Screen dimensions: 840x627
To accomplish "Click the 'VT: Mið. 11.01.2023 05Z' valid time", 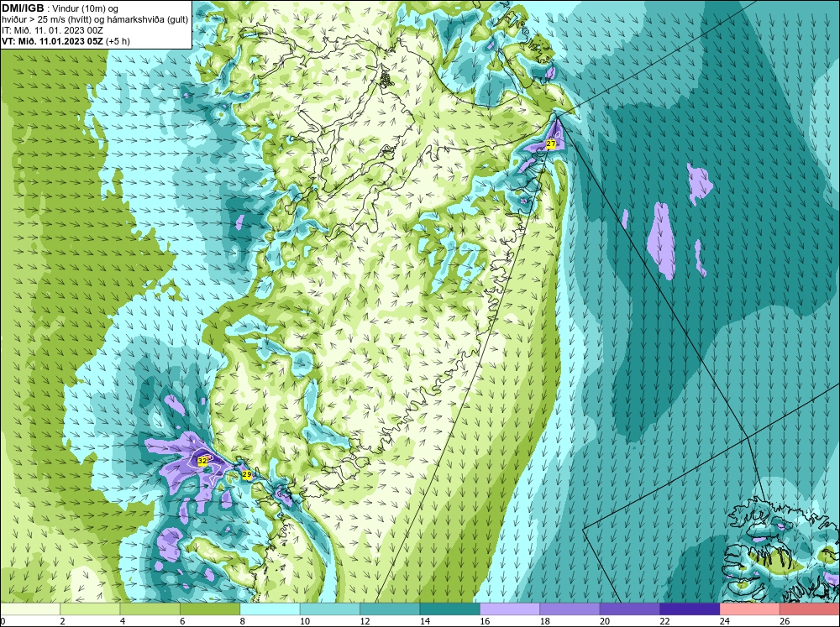I will tap(52, 41).
